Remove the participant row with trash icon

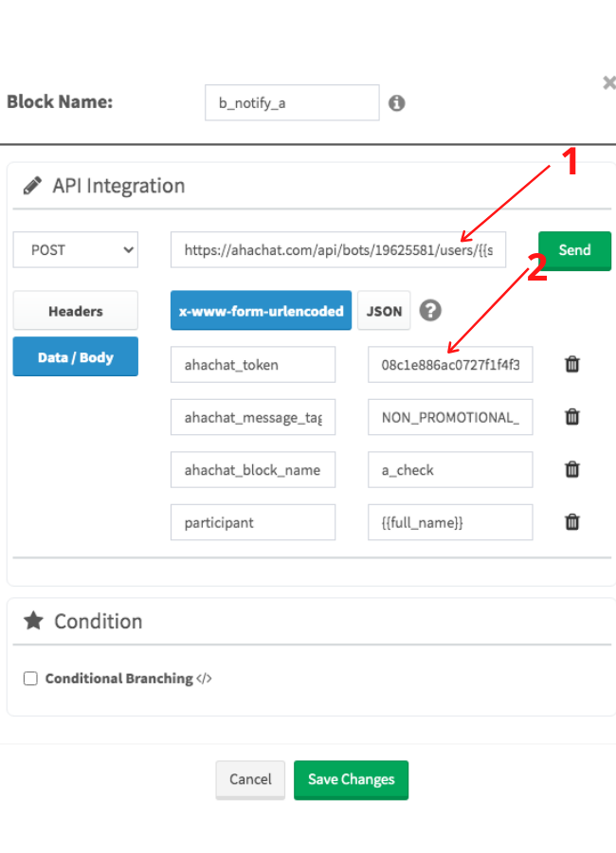pyautogui.click(x=571, y=521)
